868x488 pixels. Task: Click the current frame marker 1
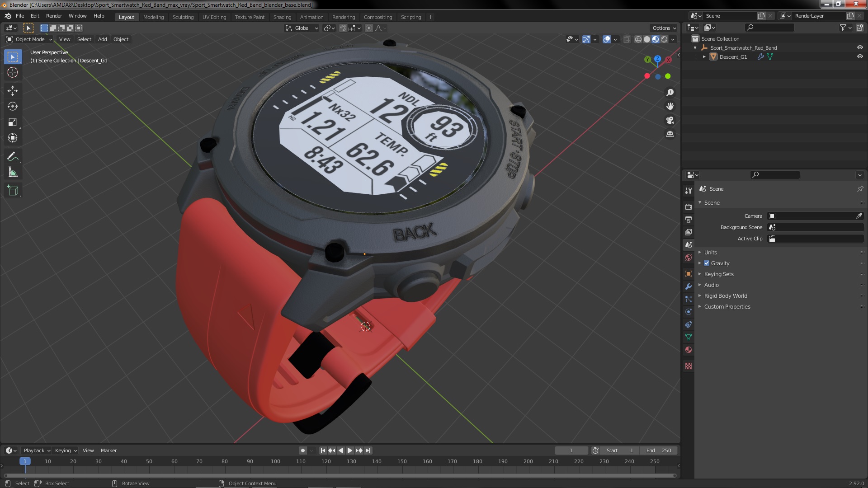coord(25,461)
